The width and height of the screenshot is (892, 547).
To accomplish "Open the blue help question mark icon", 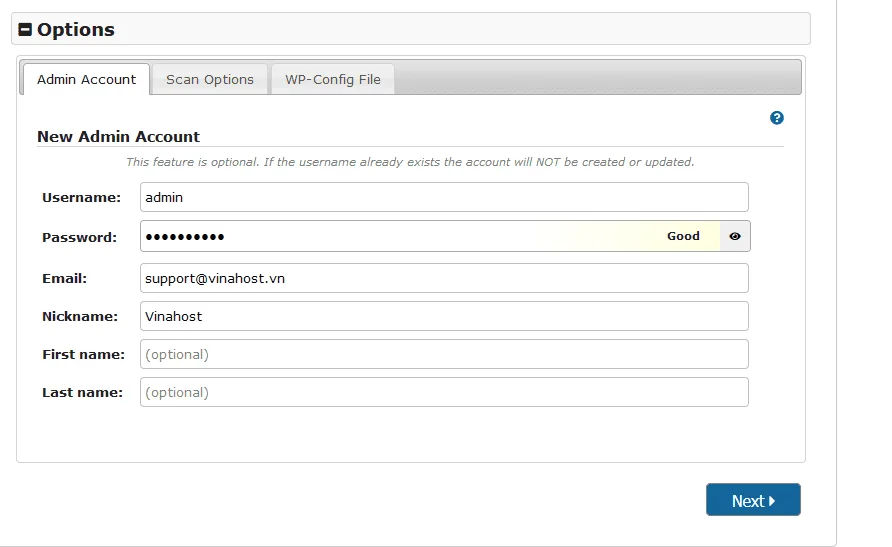I will click(x=777, y=118).
